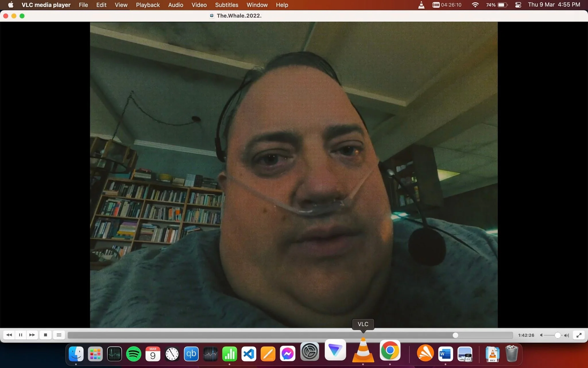Image resolution: width=588 pixels, height=368 pixels.
Task: Open Control Center in the menu bar
Action: click(518, 5)
